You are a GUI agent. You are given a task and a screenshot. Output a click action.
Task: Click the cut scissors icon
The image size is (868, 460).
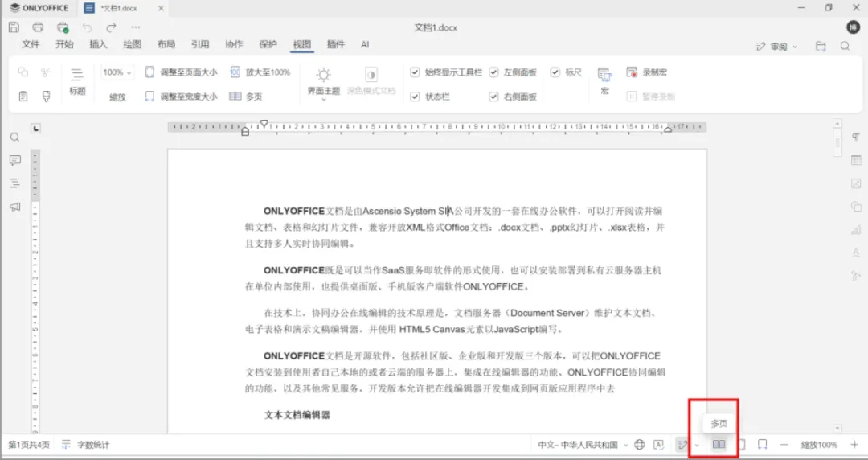coord(46,72)
